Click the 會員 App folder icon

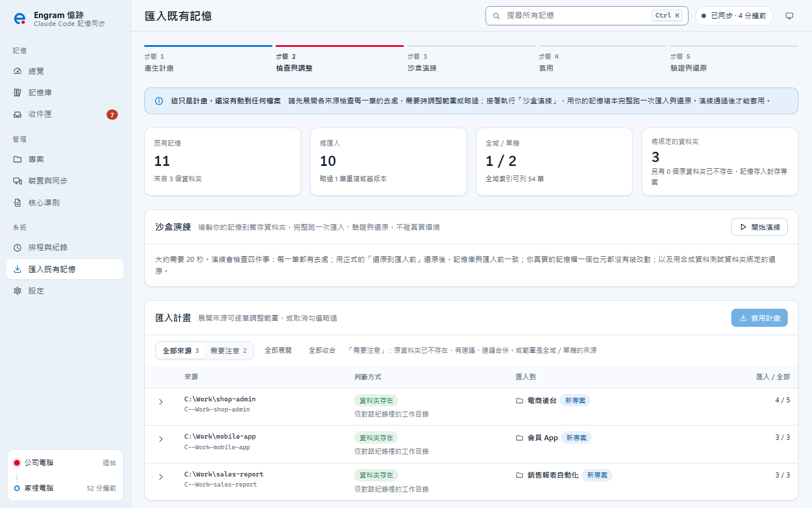(x=519, y=438)
